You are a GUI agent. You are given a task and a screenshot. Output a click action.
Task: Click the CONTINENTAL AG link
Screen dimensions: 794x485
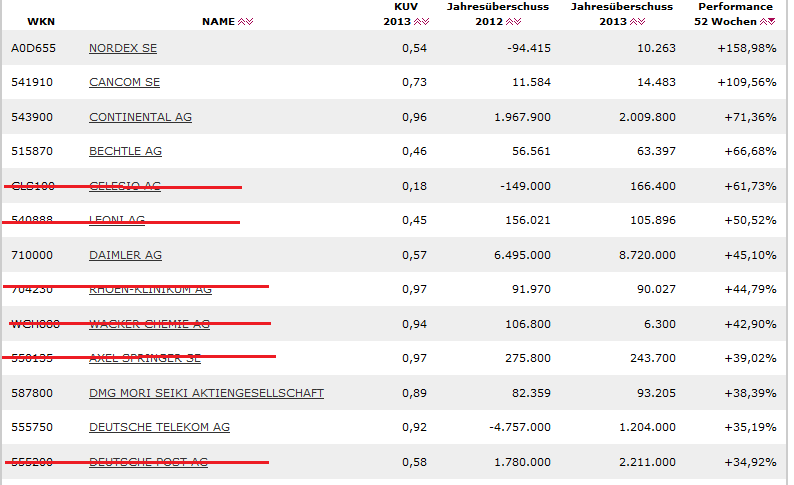[x=140, y=117]
